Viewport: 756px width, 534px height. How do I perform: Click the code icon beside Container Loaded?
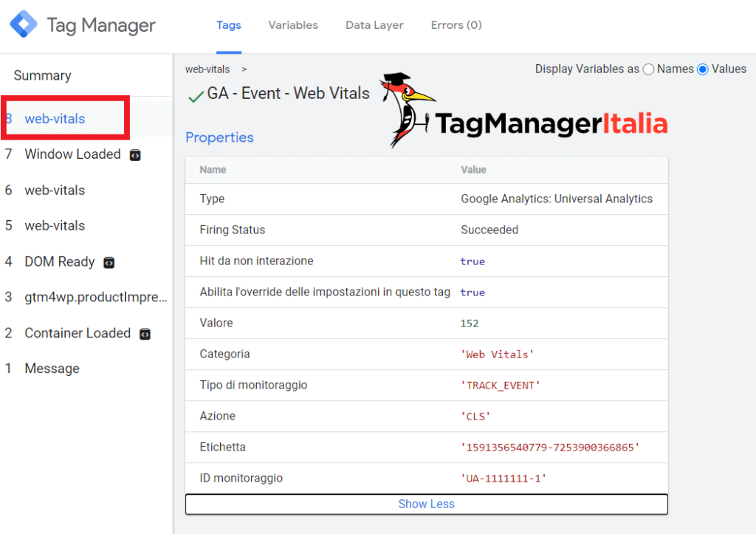coord(145,335)
